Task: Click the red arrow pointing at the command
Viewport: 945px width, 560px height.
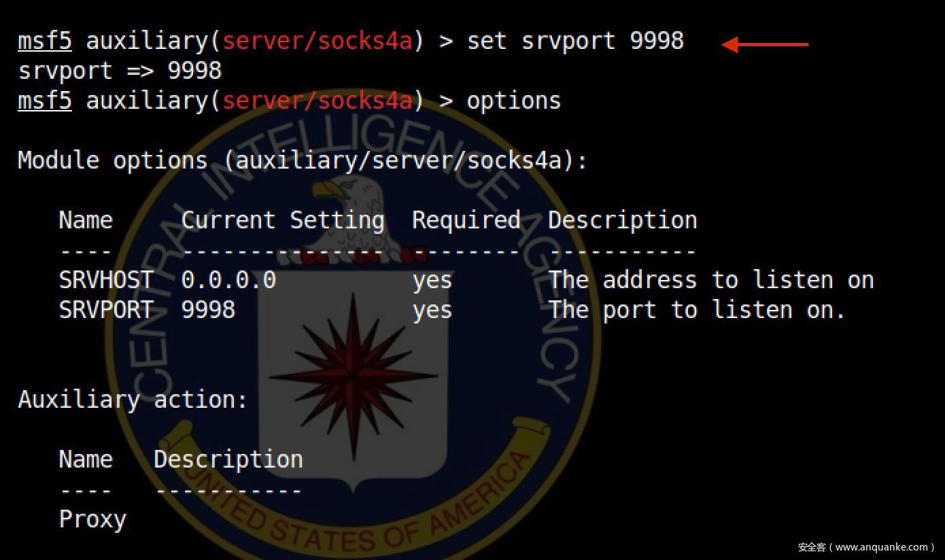Action: coord(764,45)
